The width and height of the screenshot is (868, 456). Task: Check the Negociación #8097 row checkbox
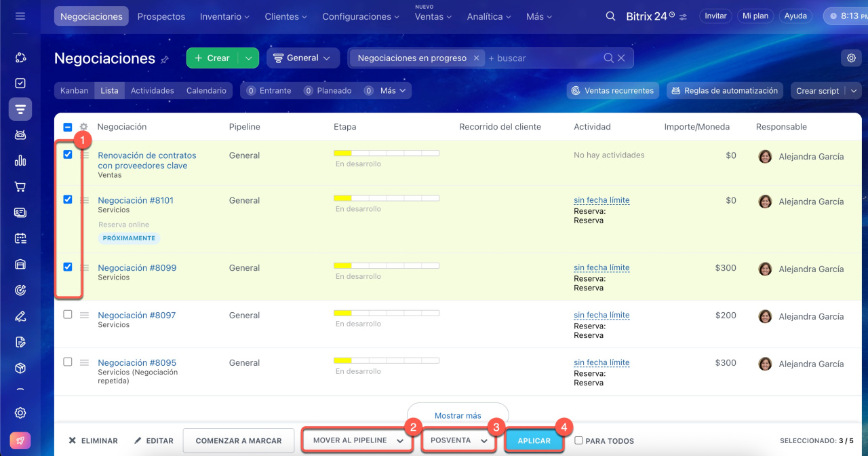(68, 315)
